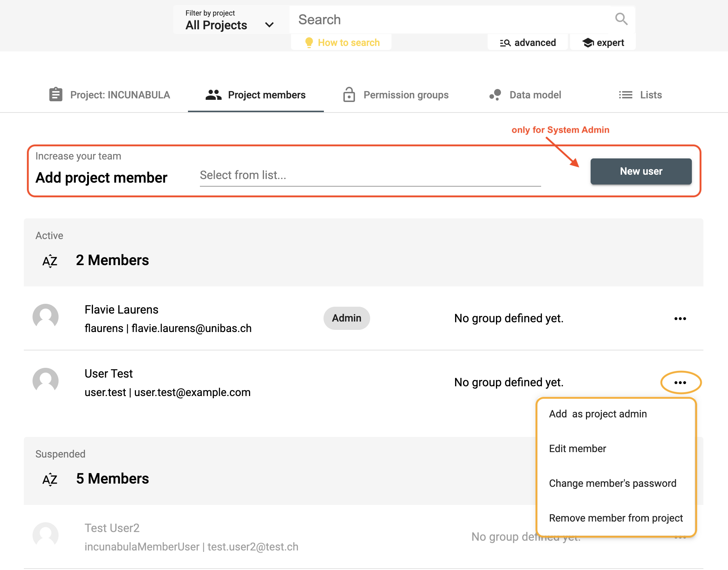Open the Data model tab

(525, 95)
